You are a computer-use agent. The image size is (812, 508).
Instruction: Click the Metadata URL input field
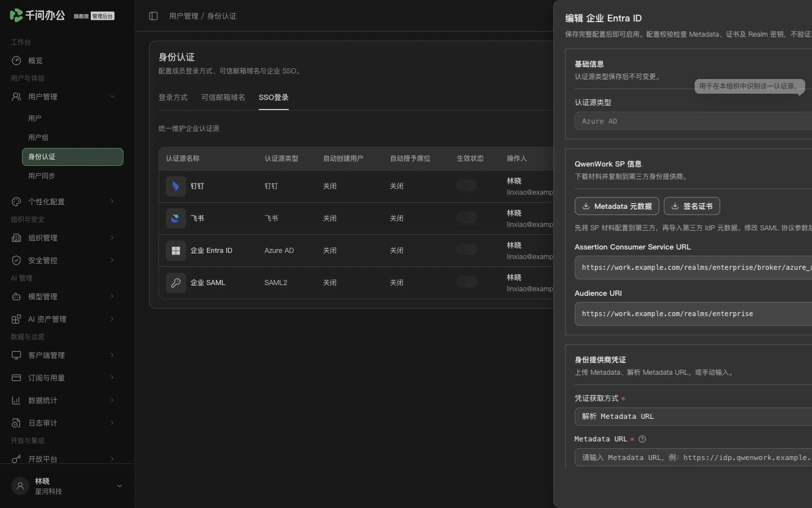(693, 458)
